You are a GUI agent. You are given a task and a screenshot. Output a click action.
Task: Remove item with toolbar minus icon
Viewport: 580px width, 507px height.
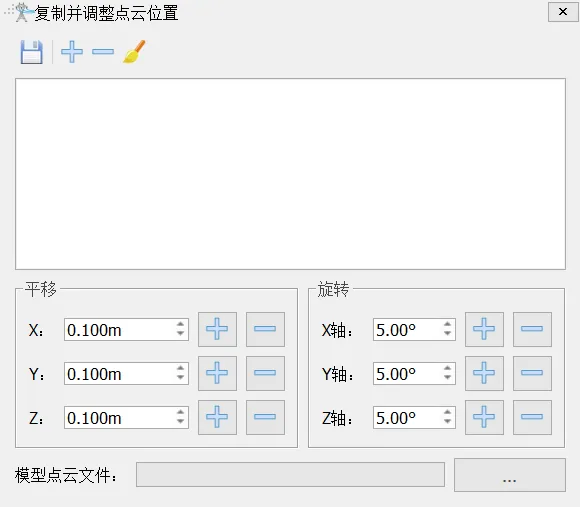pyautogui.click(x=103, y=51)
